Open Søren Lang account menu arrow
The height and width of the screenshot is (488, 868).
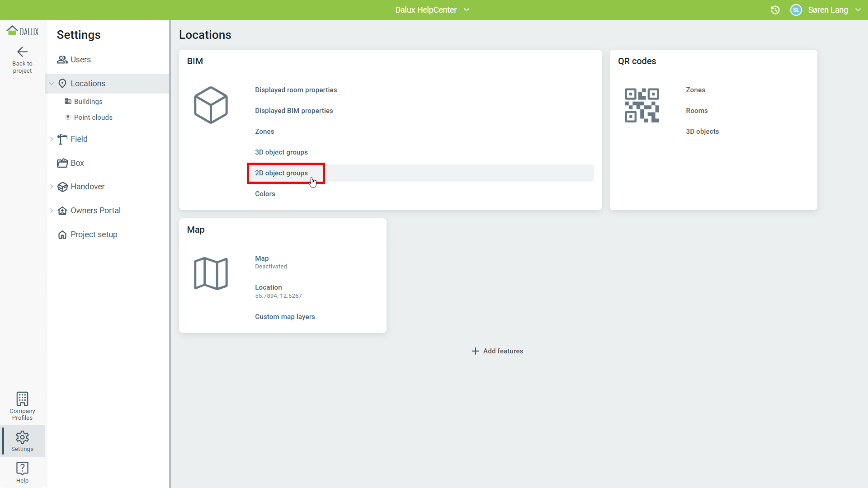pyautogui.click(x=858, y=10)
